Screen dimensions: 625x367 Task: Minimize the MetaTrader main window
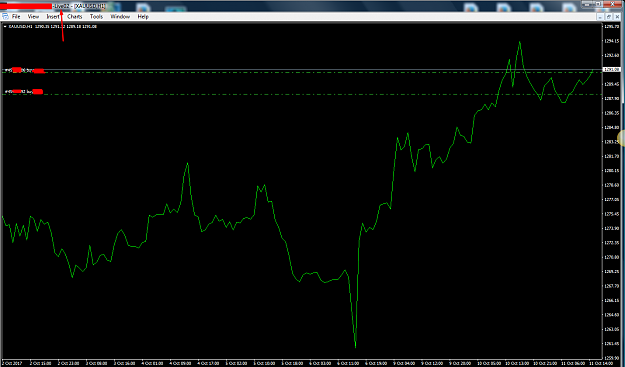point(588,4)
